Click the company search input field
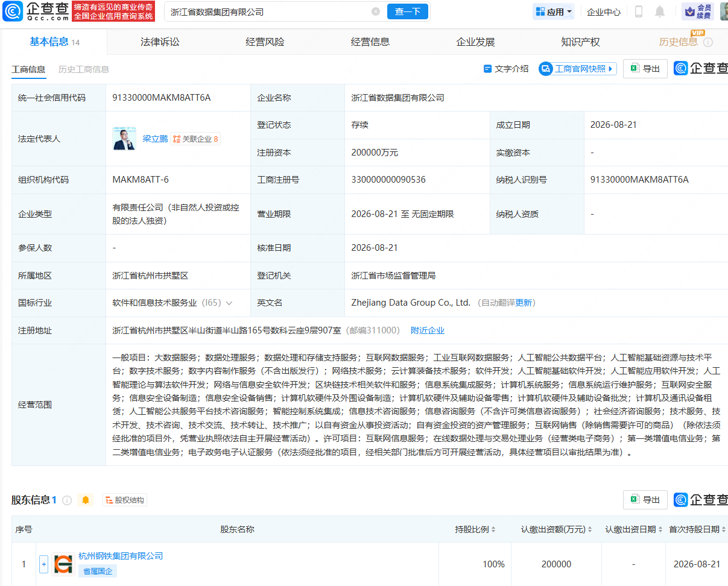 pos(268,11)
